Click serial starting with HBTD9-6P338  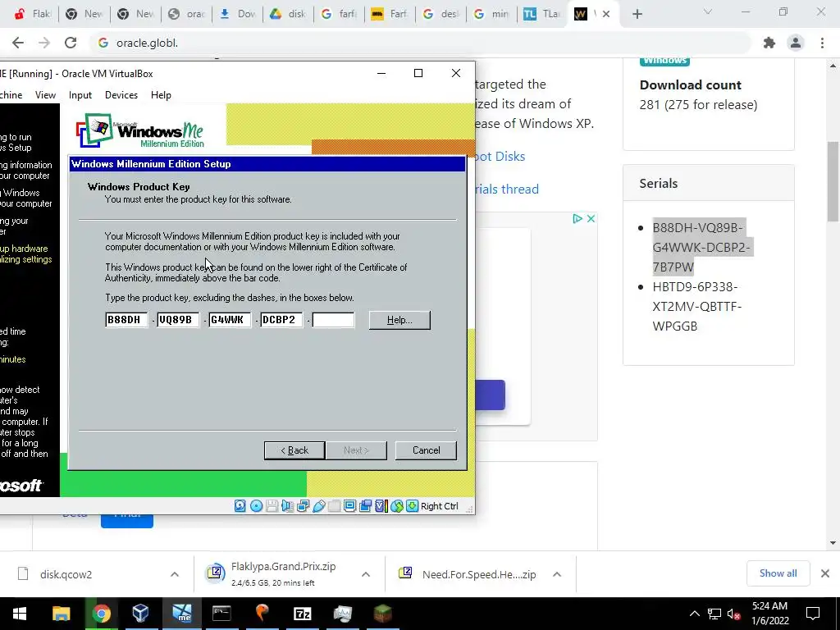(696, 307)
